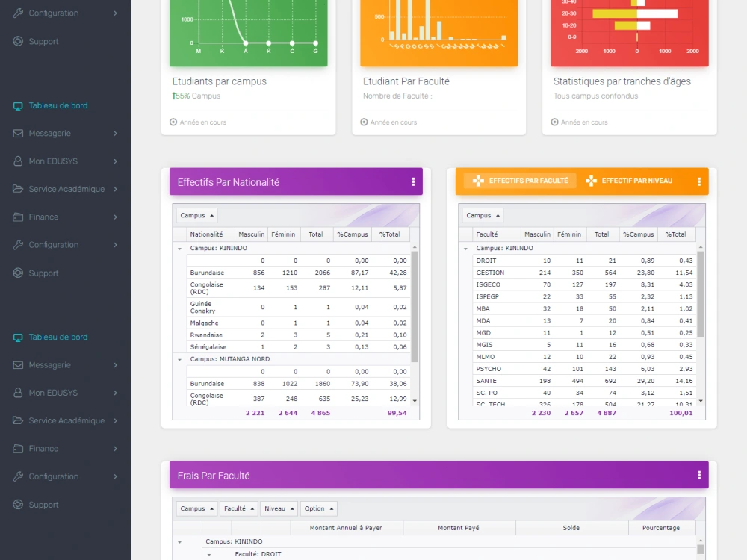Open the Option grouping dropdown

click(x=319, y=508)
